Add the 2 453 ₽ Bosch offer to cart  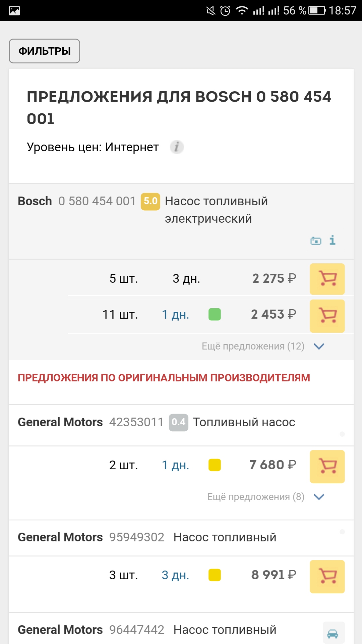click(x=327, y=316)
